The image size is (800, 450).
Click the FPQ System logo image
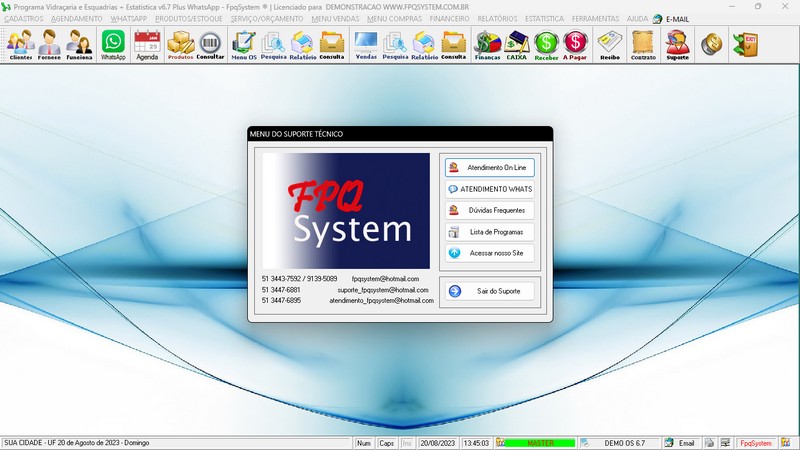pyautogui.click(x=346, y=211)
